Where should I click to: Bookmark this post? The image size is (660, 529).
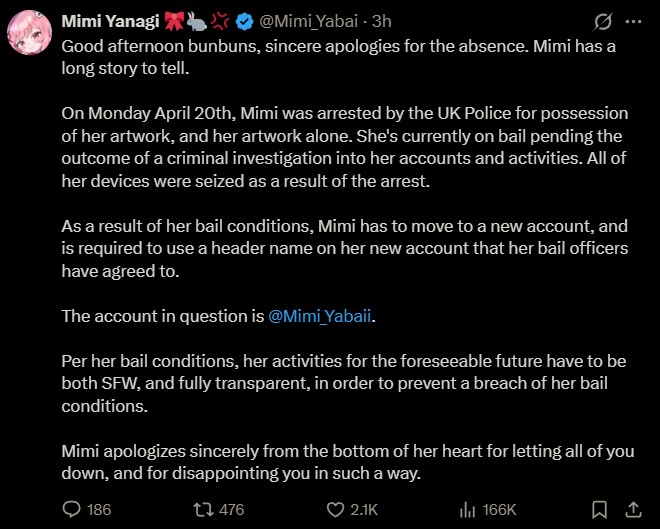tap(599, 510)
